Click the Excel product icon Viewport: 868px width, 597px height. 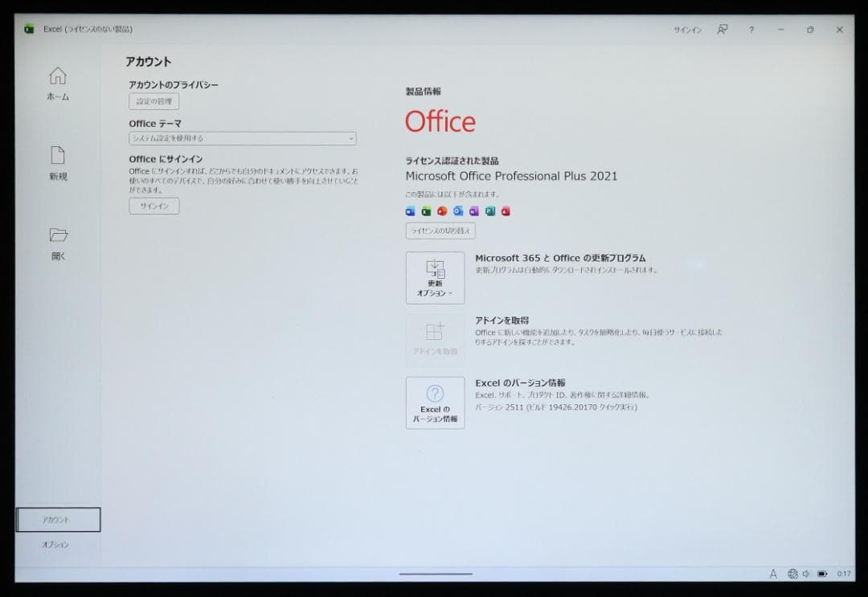pyautogui.click(x=426, y=211)
